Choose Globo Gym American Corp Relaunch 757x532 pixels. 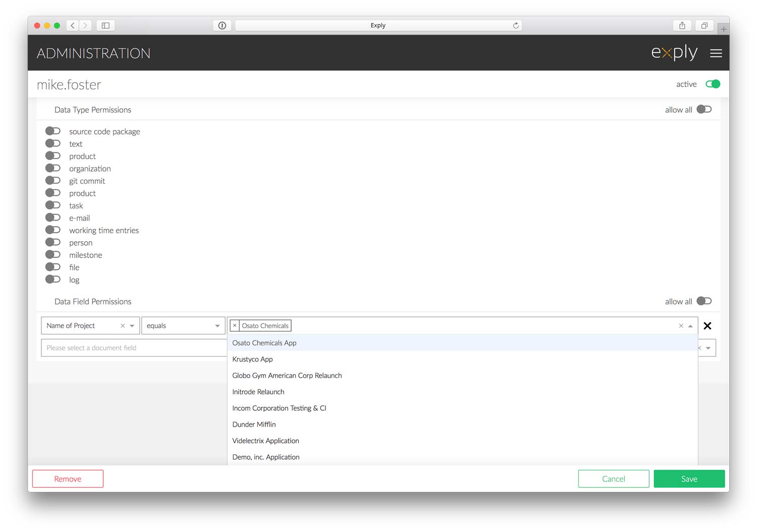[x=462, y=376]
